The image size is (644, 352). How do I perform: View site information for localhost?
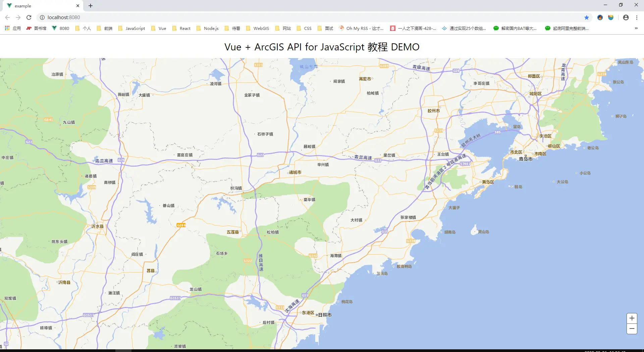pos(42,17)
